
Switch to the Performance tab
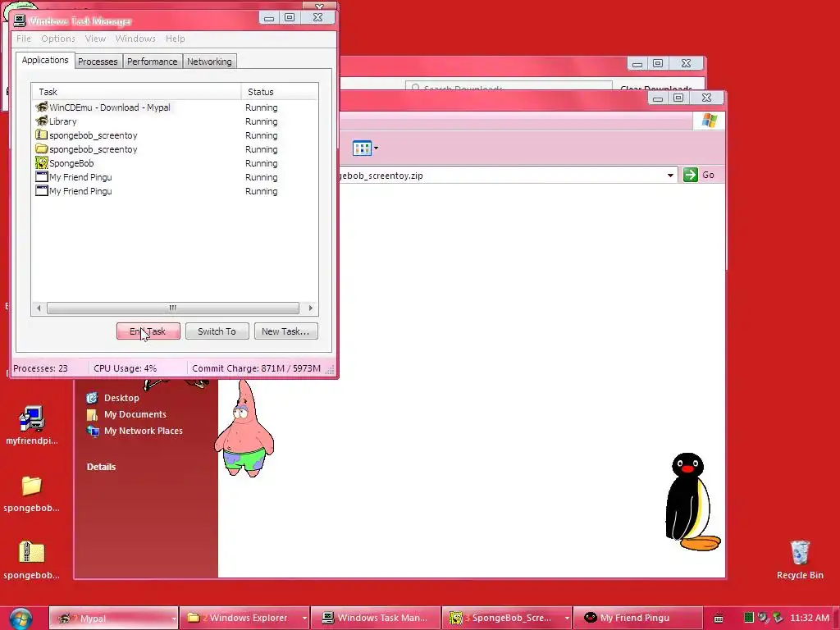point(152,62)
